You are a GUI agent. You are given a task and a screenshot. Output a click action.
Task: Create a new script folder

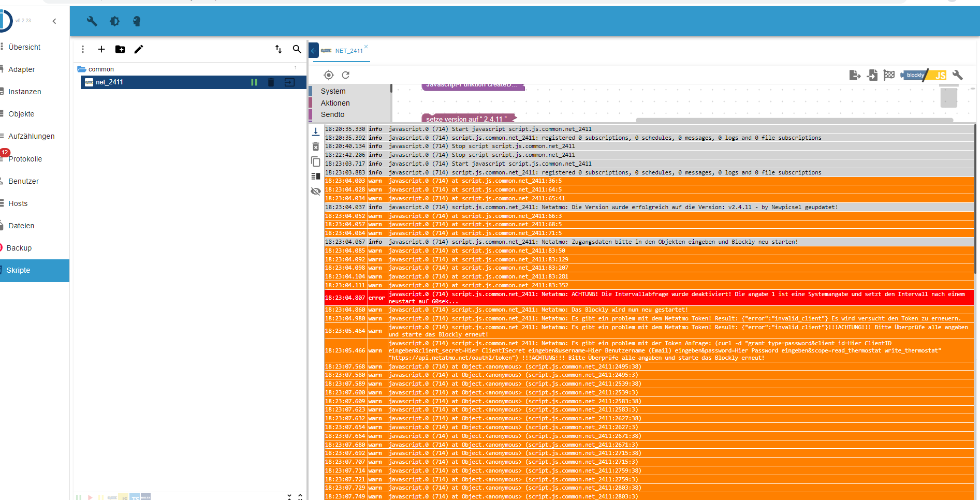tap(120, 49)
